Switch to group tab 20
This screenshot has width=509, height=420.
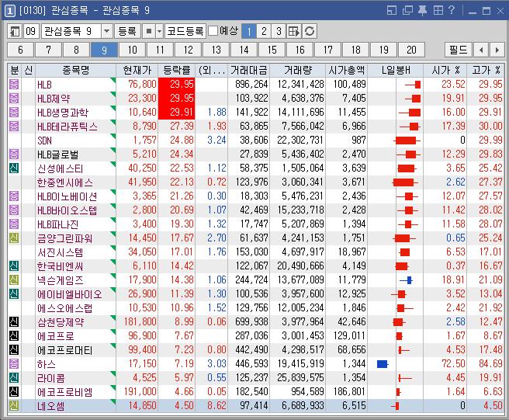pos(411,50)
